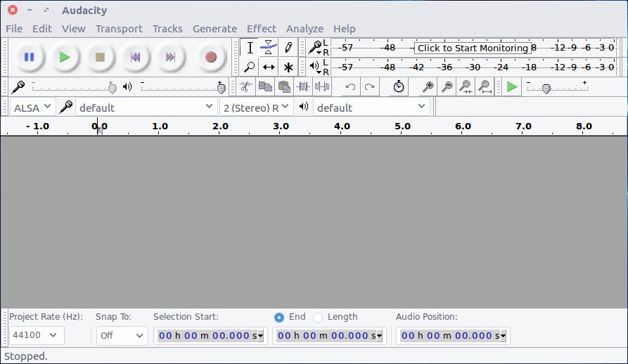Viewport: 628px width, 364px height.
Task: Skip to Start with the rewind button
Action: 135,57
